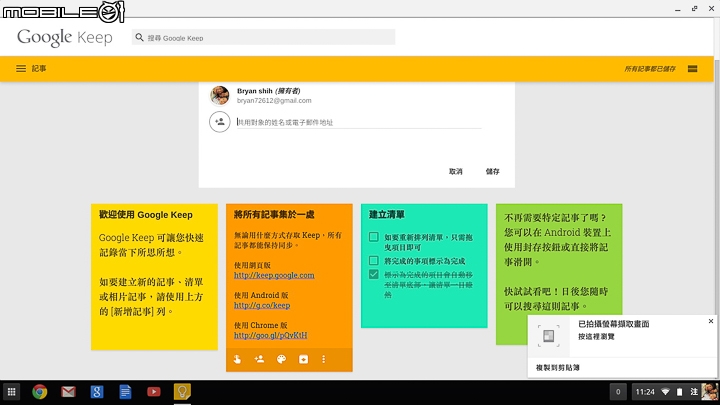Click 複製到剪貼簿 copy to clipboard
The height and width of the screenshot is (405, 720).
[557, 367]
